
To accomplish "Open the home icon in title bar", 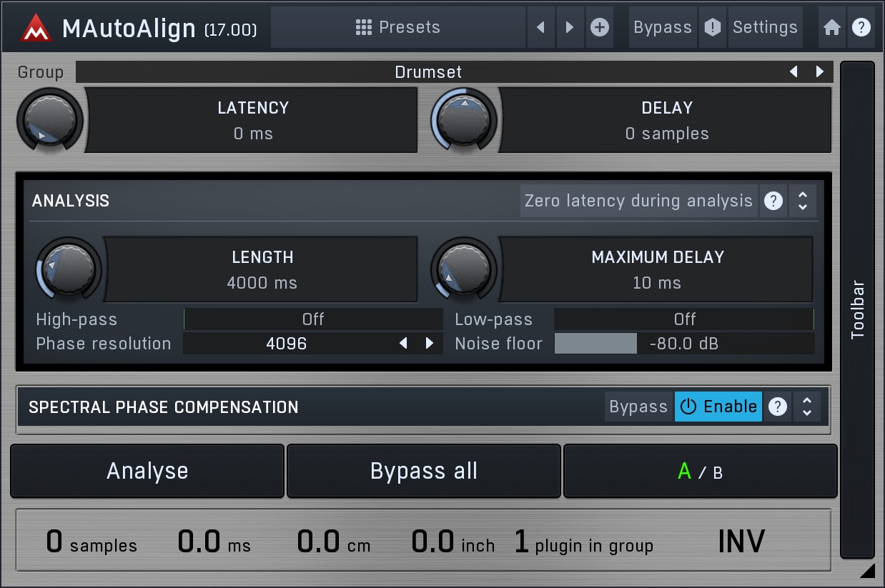I will (831, 28).
